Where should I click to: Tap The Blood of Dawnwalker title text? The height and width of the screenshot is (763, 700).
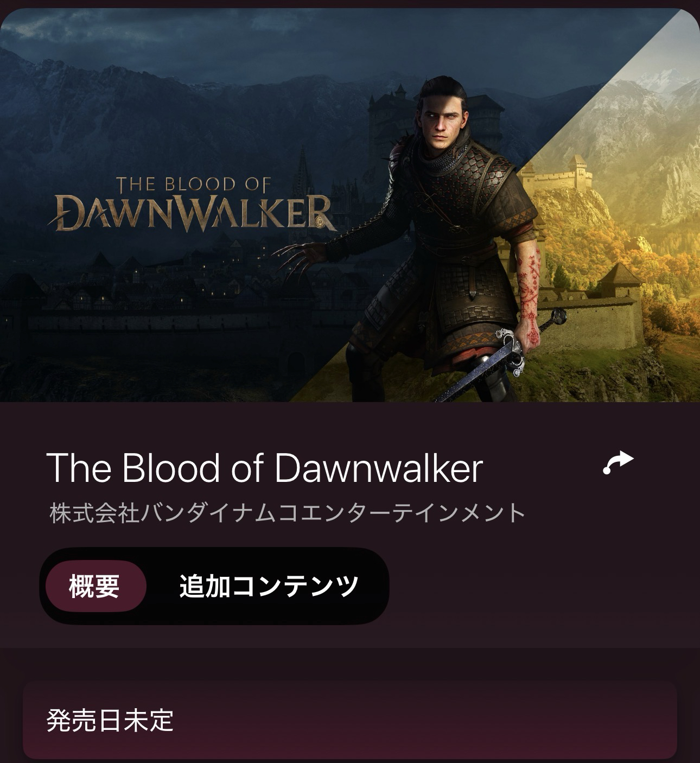tap(265, 467)
